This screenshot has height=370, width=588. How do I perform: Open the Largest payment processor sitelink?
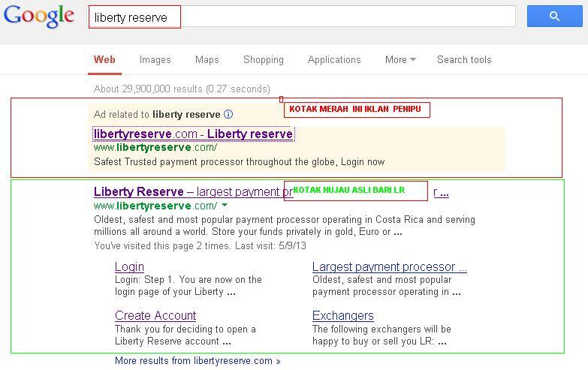coord(390,266)
